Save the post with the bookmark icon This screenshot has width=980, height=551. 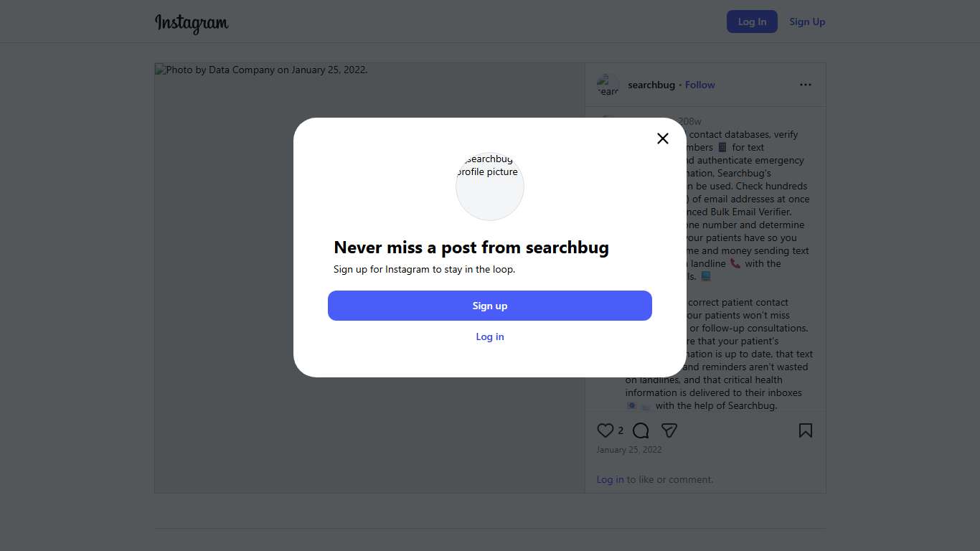(x=806, y=430)
